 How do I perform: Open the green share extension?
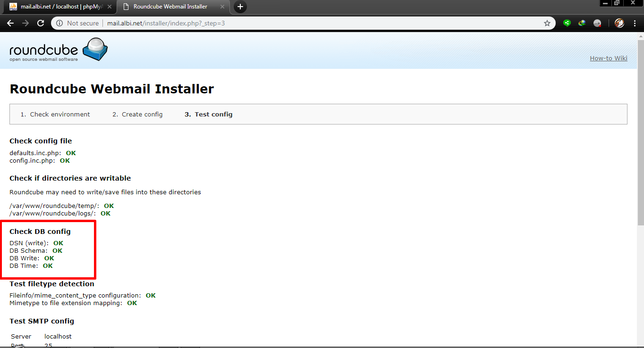(567, 23)
